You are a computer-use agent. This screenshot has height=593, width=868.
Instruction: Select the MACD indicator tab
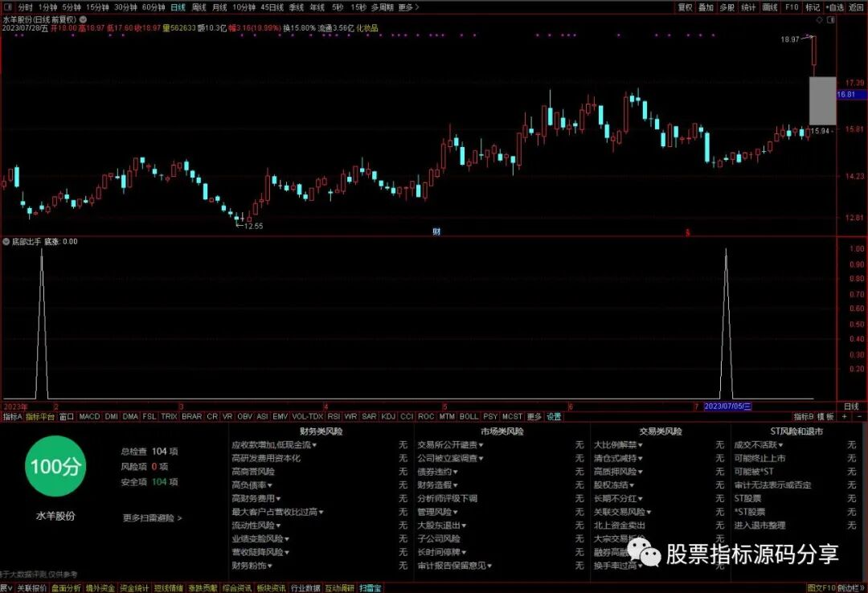tap(89, 416)
